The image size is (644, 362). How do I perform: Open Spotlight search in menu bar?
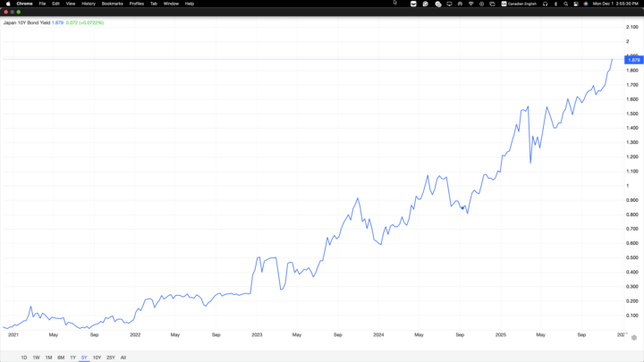565,4
